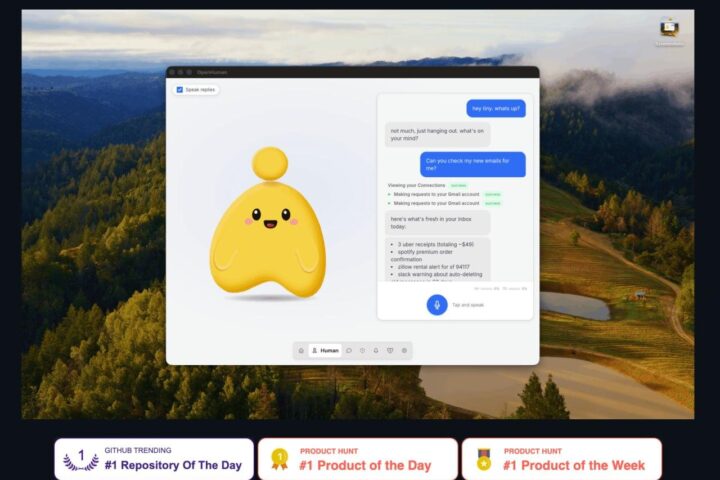The width and height of the screenshot is (720, 480).
Task: Click the bell notifications icon in bottom bar
Action: tap(376, 350)
